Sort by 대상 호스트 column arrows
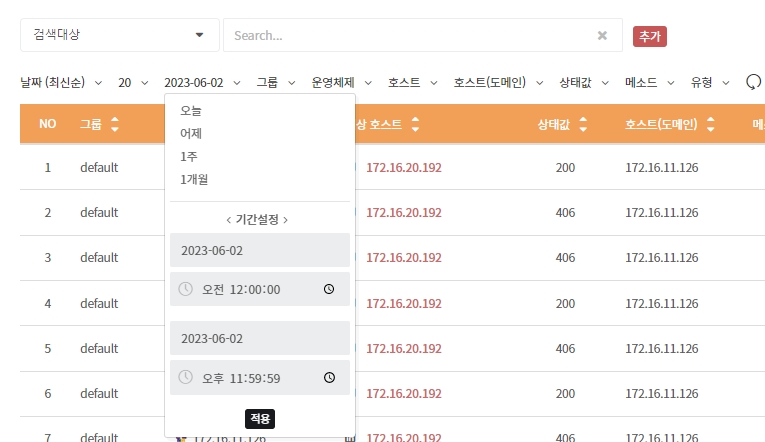Viewport: 765px width, 442px height. pyautogui.click(x=415, y=125)
